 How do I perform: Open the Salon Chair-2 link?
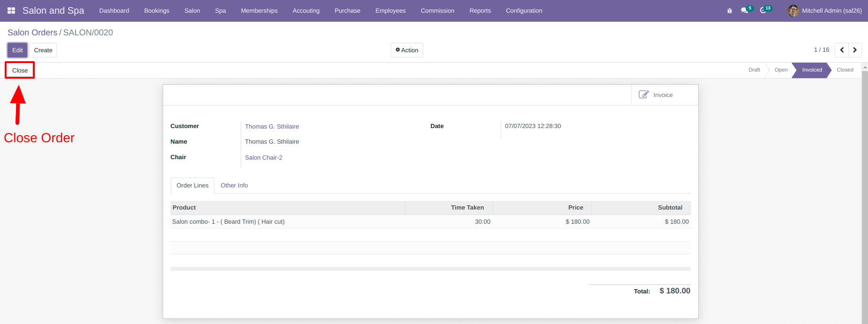pos(263,158)
